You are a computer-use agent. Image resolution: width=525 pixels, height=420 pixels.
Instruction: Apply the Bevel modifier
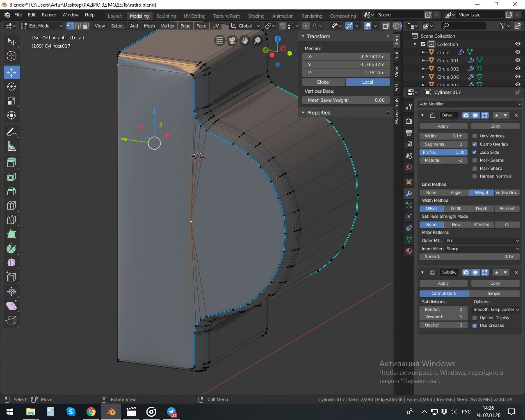tap(443, 126)
